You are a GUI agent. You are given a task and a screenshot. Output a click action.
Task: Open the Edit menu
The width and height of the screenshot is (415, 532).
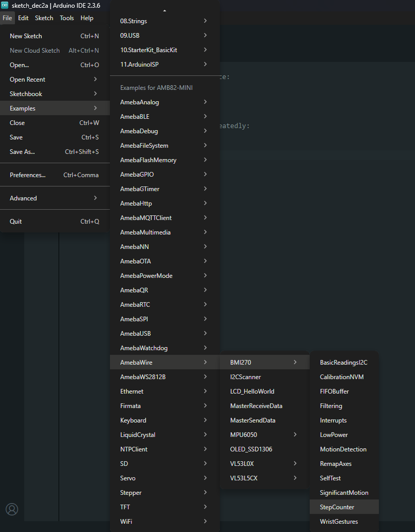(23, 18)
